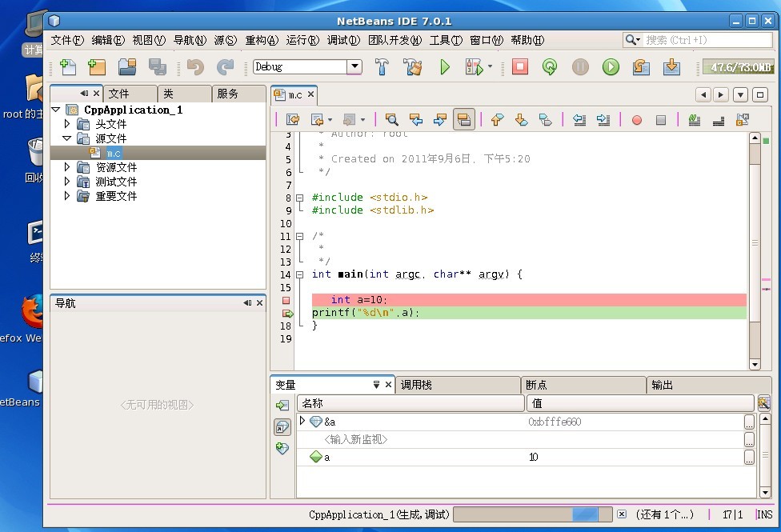Click the green Run Project icon
This screenshot has width=781, height=532.
(445, 68)
